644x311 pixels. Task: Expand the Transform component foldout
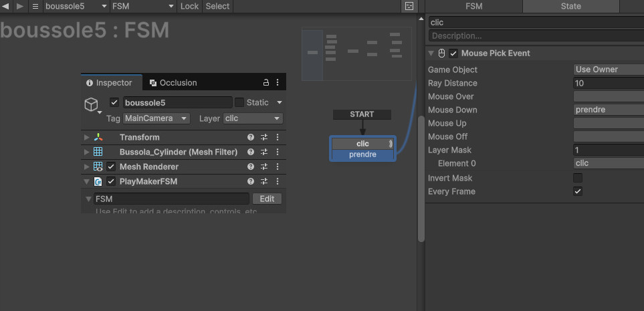point(86,137)
